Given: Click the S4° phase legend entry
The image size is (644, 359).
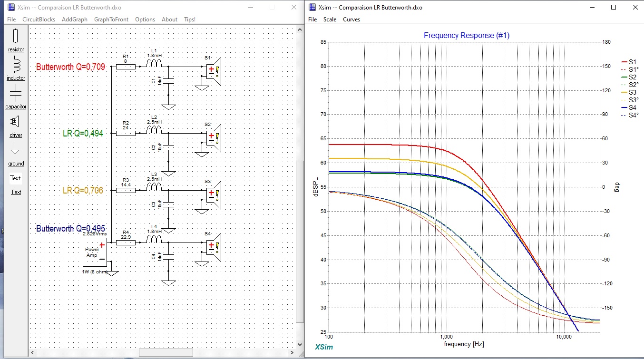Looking at the screenshot, I should 630,115.
